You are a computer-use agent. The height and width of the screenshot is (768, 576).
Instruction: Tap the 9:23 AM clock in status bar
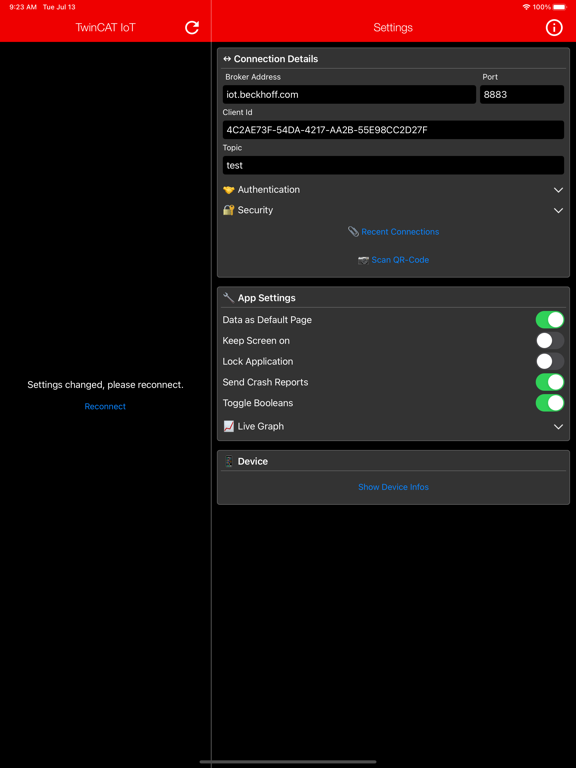(22, 7)
